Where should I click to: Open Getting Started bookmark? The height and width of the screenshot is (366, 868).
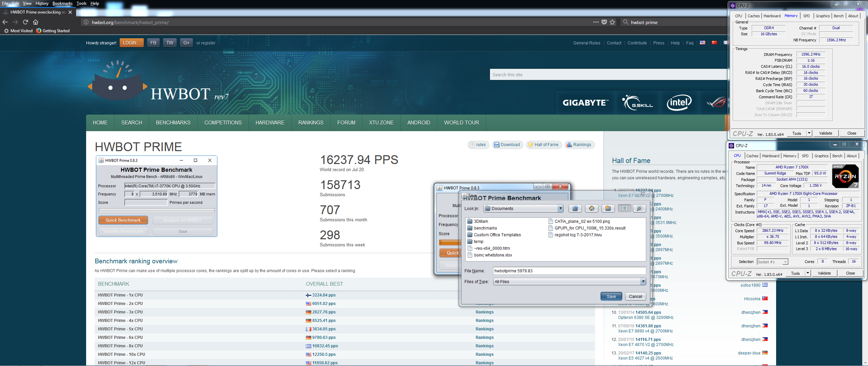tap(53, 31)
